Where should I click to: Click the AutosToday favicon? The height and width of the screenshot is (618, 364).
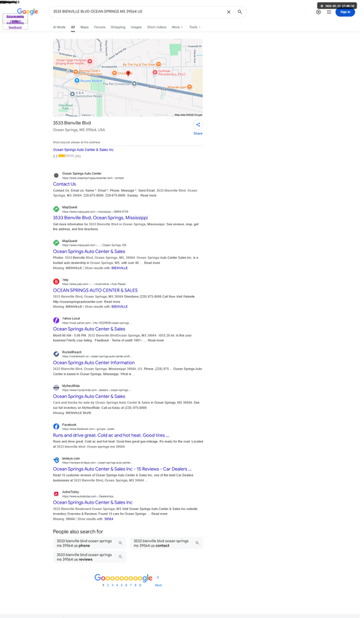(x=56, y=494)
